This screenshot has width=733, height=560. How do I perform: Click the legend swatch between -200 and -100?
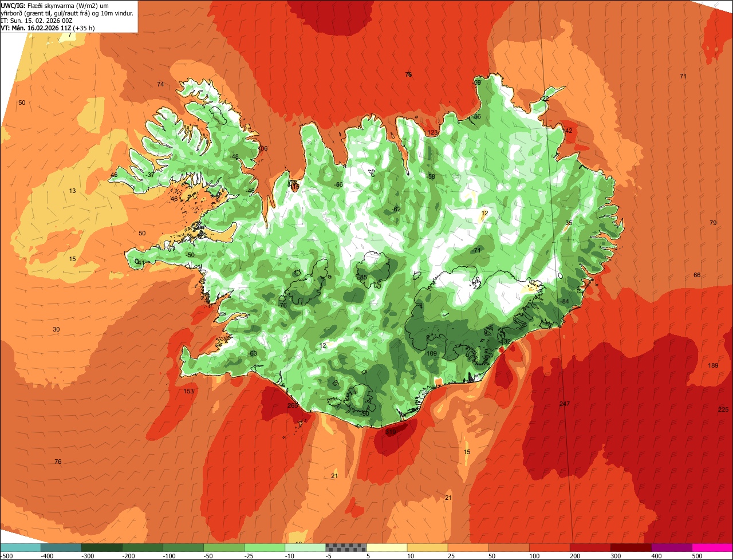click(x=142, y=547)
